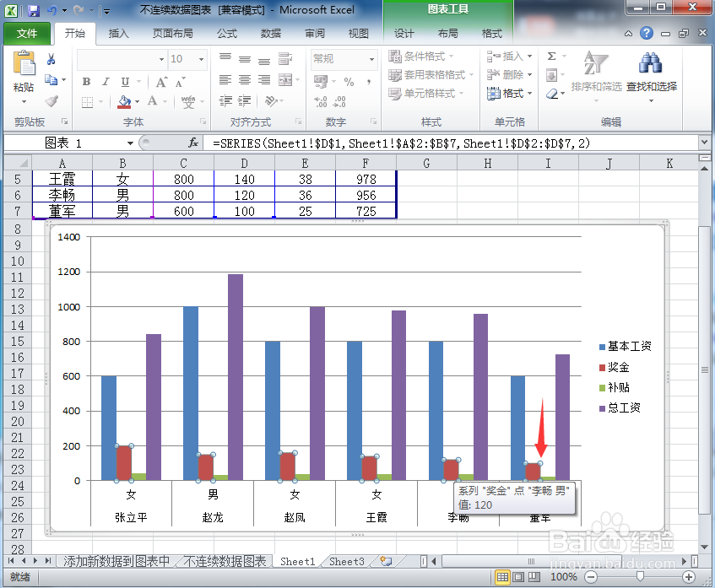Click the merge and center icon
This screenshot has height=588, width=715.
(x=285, y=80)
